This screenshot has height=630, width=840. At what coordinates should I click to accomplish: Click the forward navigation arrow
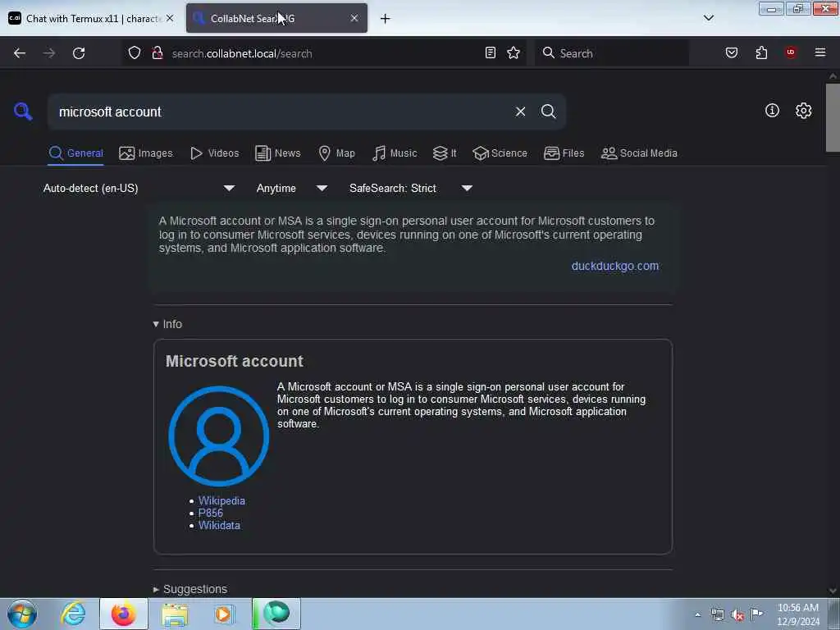coord(49,53)
